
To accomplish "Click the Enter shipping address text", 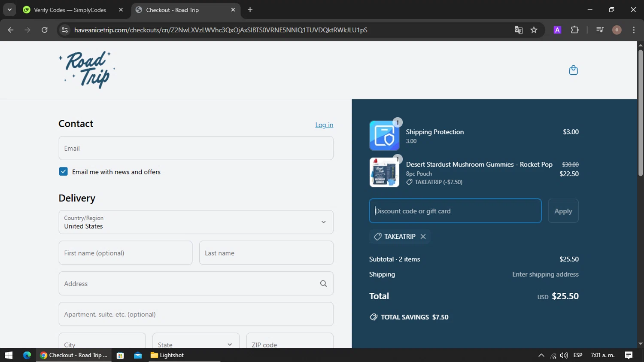I will (x=545, y=274).
